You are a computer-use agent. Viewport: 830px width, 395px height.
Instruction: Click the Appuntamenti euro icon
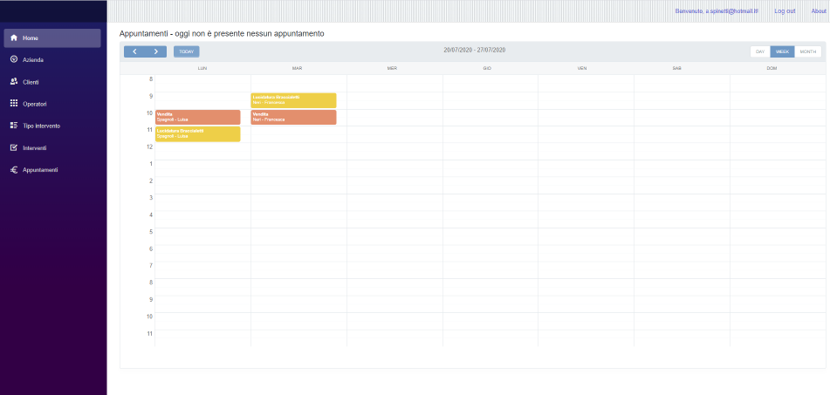14,170
